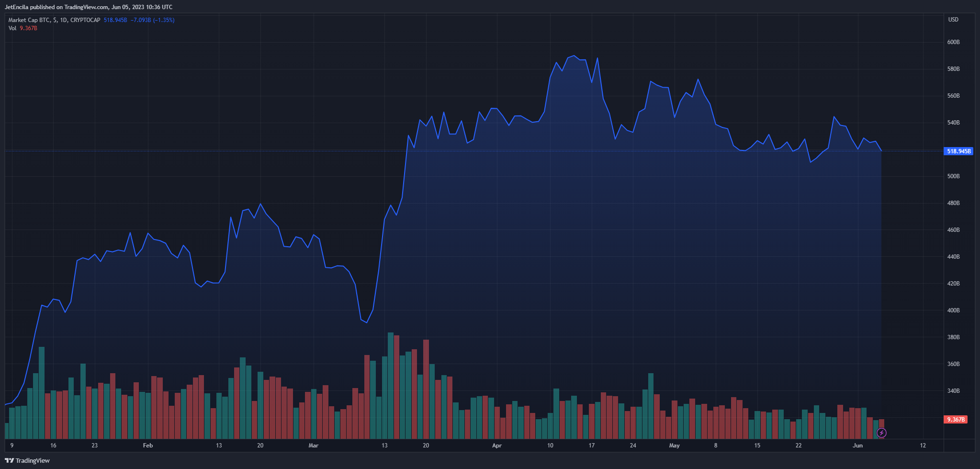Viewport: 980px width, 469px height.
Task: Click the Mar label on the time axis
Action: 313,446
